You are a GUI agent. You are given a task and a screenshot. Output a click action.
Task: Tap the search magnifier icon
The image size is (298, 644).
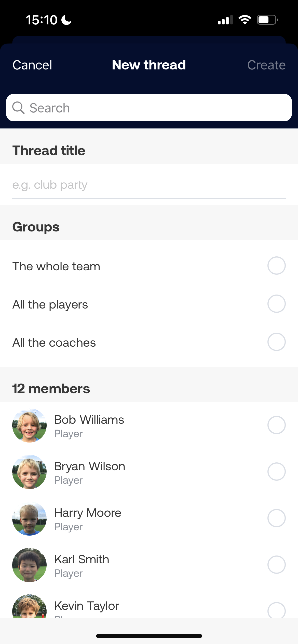coord(18,108)
